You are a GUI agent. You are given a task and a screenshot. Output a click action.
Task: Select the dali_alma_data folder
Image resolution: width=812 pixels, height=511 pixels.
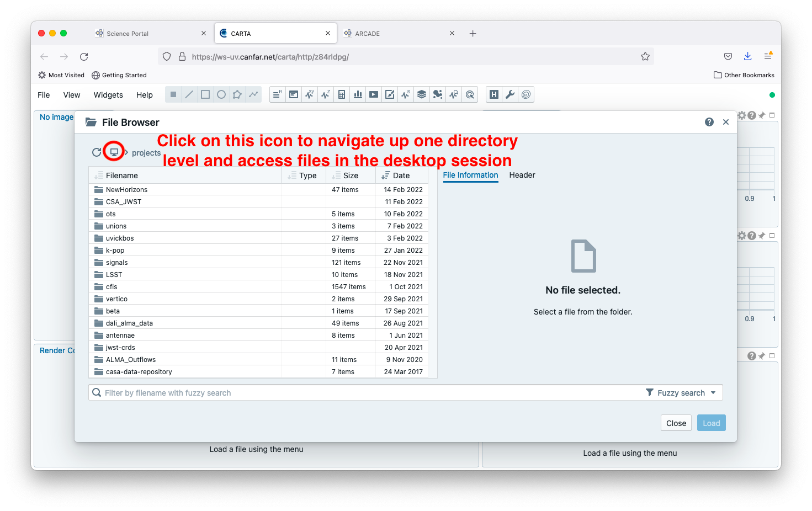point(258,323)
